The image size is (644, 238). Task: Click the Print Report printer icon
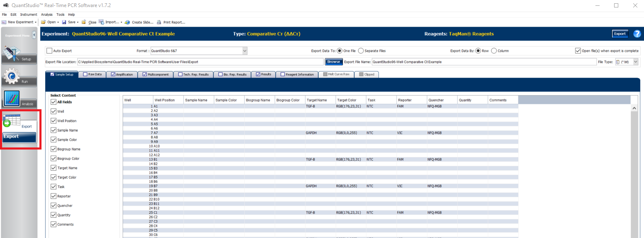pyautogui.click(x=159, y=22)
